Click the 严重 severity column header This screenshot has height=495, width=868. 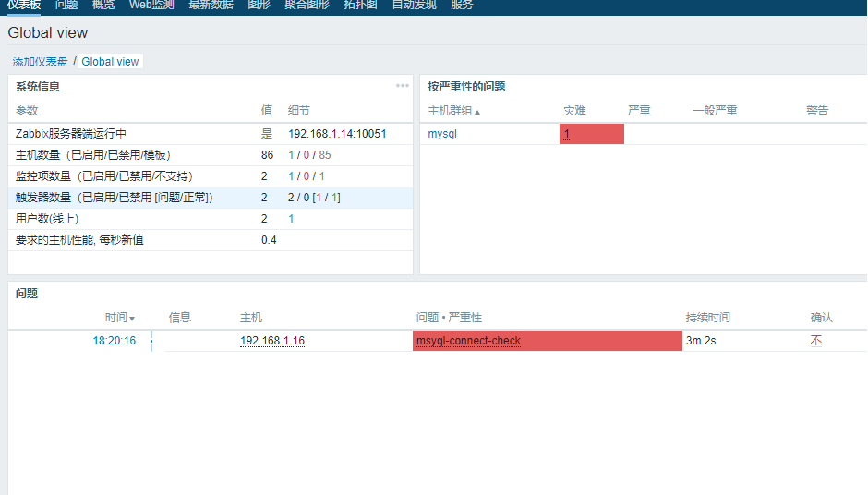pos(639,111)
